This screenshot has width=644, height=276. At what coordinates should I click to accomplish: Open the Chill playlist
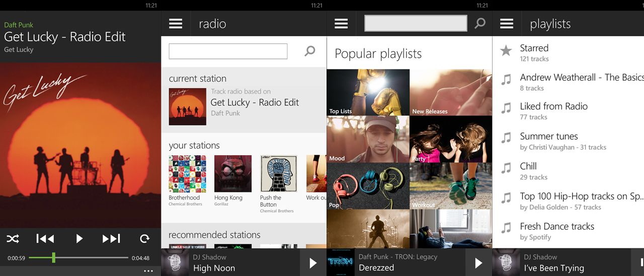tap(568, 171)
